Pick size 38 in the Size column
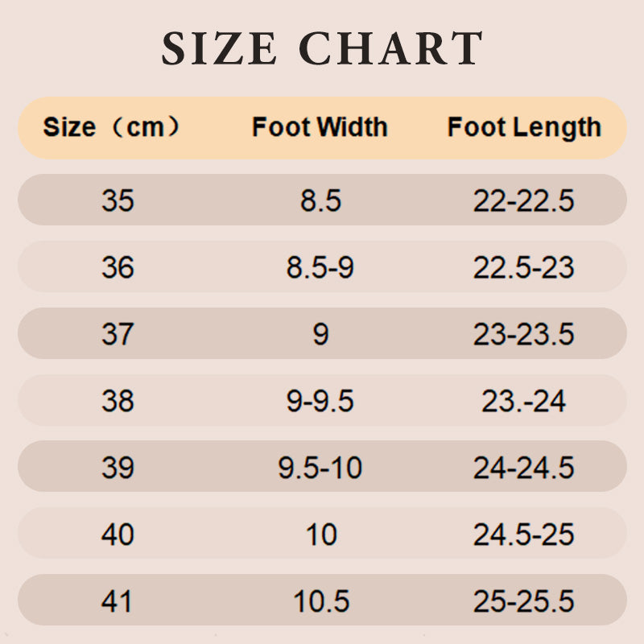Image resolution: width=644 pixels, height=644 pixels. pos(118,401)
